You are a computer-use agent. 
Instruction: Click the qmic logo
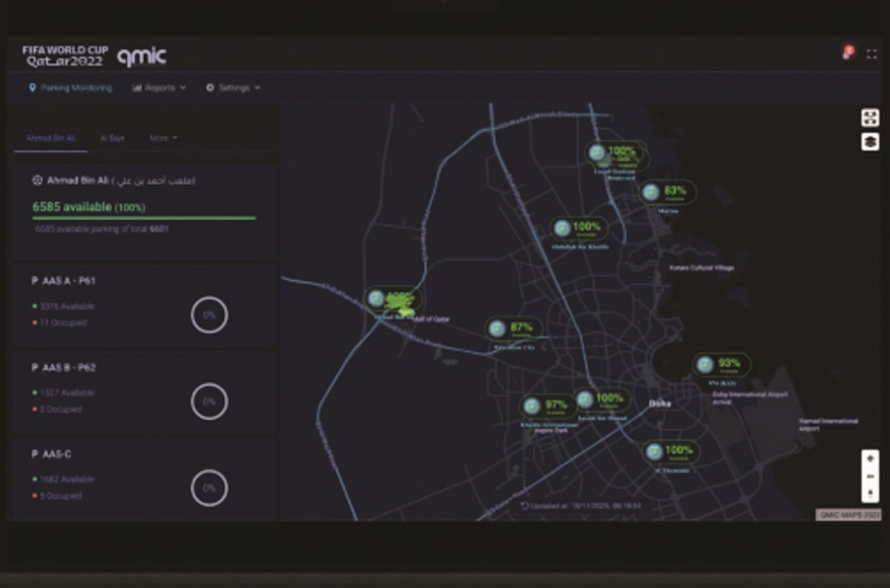[141, 56]
